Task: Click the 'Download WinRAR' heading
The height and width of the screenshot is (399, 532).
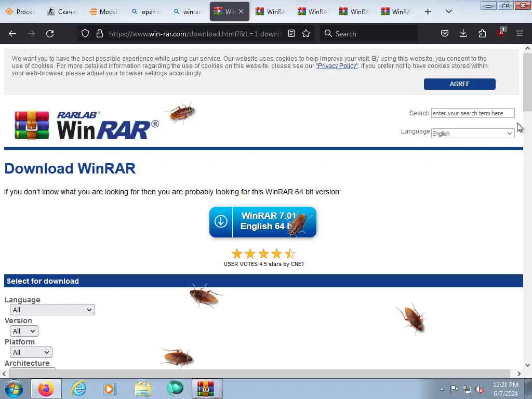Action: (x=70, y=168)
